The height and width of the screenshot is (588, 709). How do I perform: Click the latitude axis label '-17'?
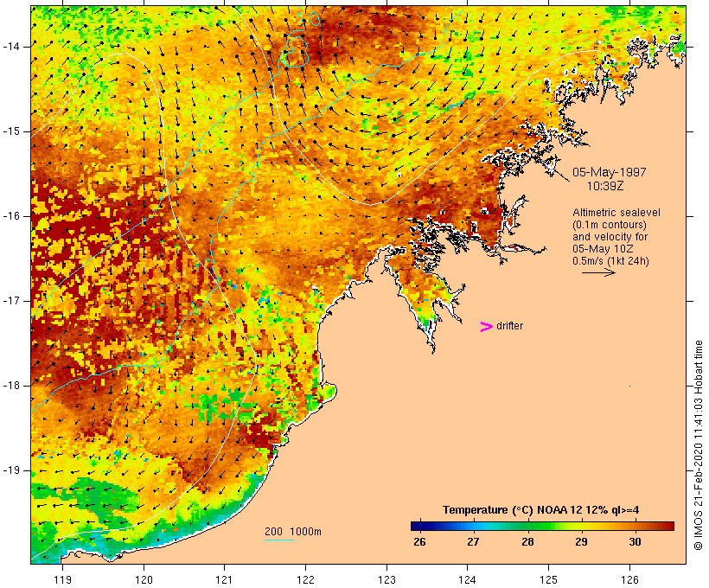click(x=11, y=301)
